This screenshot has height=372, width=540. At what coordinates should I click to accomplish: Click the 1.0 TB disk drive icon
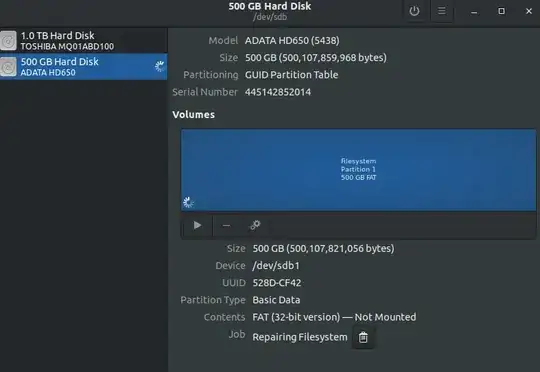[8, 41]
